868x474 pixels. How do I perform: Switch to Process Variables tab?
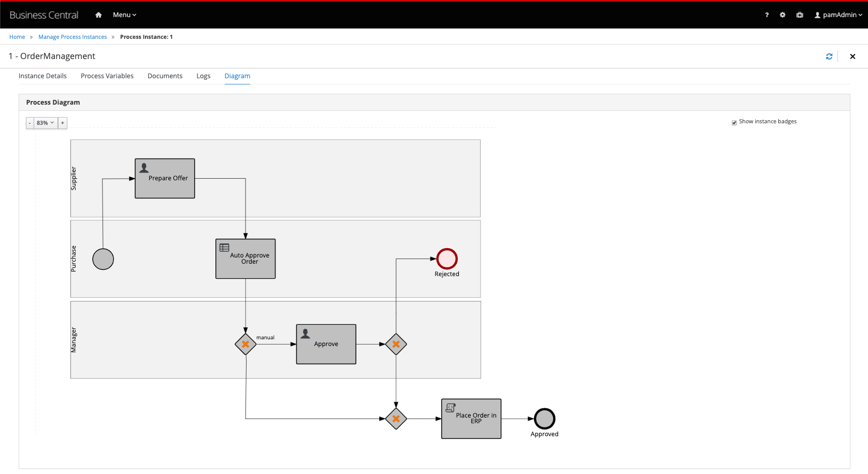(x=107, y=76)
